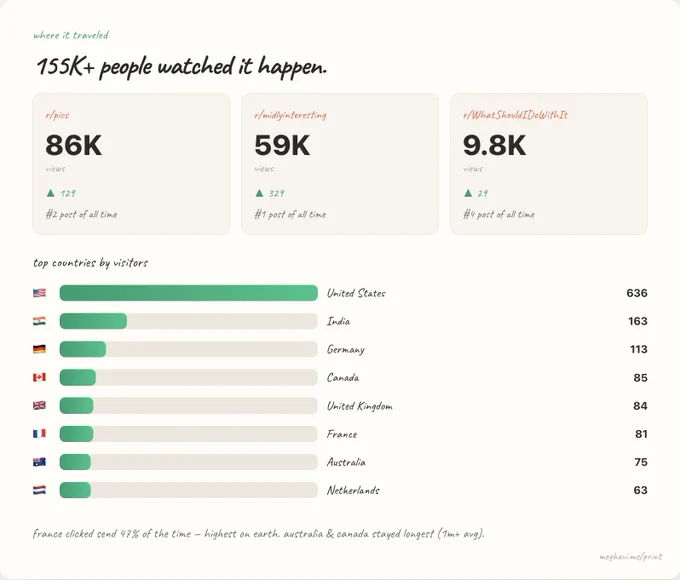The image size is (680, 580).
Task: Select the India visitors bar
Action: tap(189, 321)
